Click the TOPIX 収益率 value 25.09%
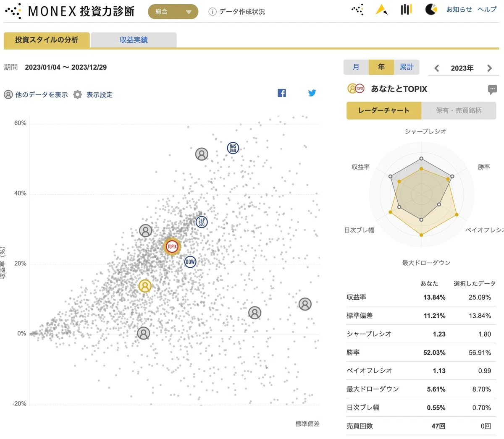 pos(480,298)
